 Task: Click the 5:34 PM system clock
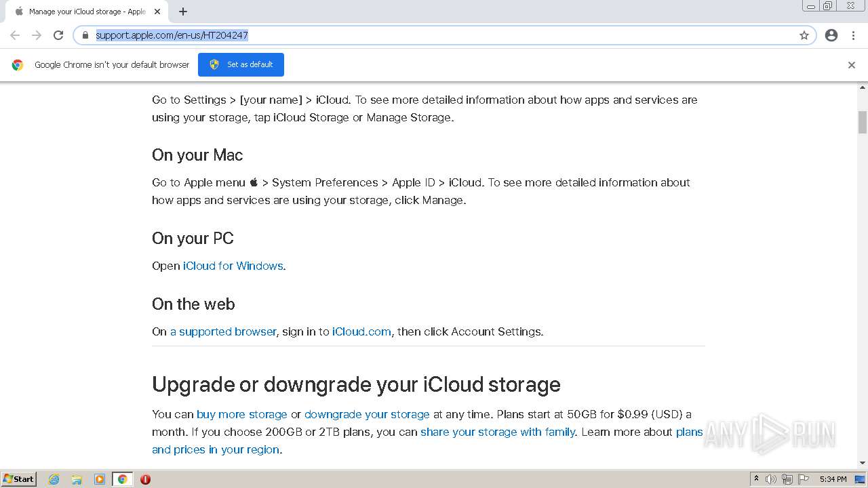pos(833,479)
